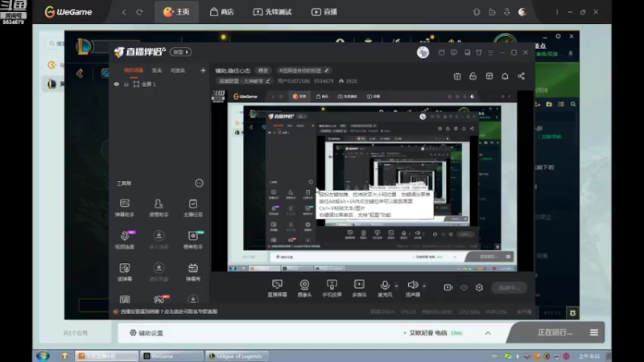Select the 全屏 1 source row
This screenshot has width=644, height=362.
click(159, 84)
